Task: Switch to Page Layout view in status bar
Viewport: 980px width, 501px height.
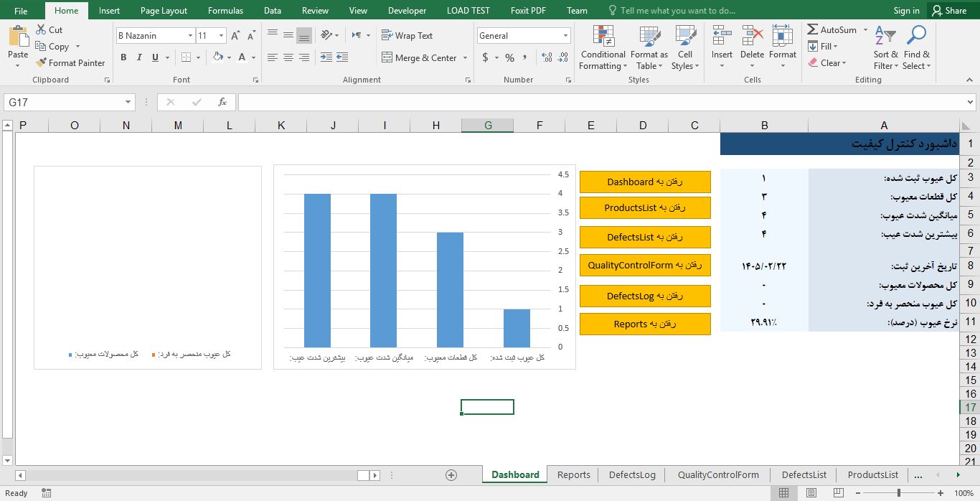Action: (x=811, y=493)
